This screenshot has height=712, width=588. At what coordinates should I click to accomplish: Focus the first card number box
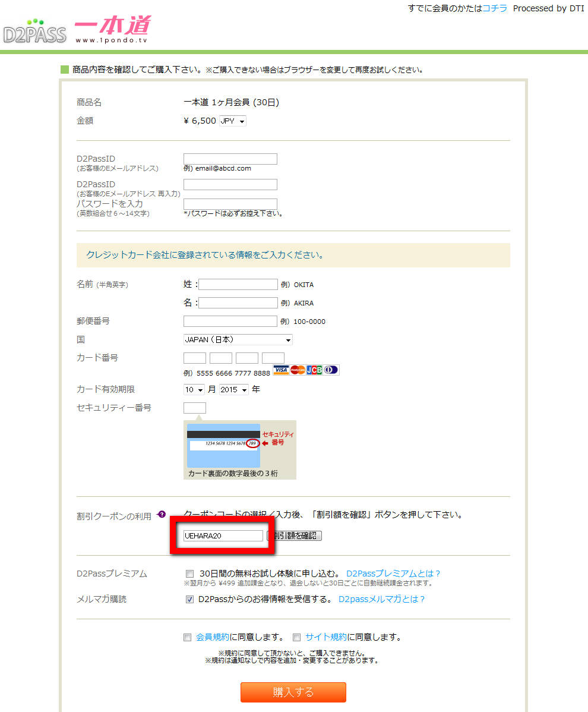[195, 358]
